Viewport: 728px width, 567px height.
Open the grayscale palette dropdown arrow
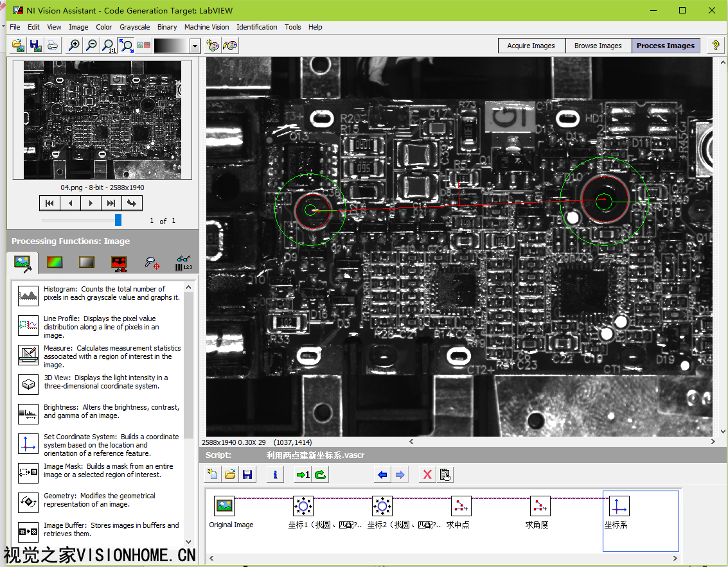coord(195,46)
